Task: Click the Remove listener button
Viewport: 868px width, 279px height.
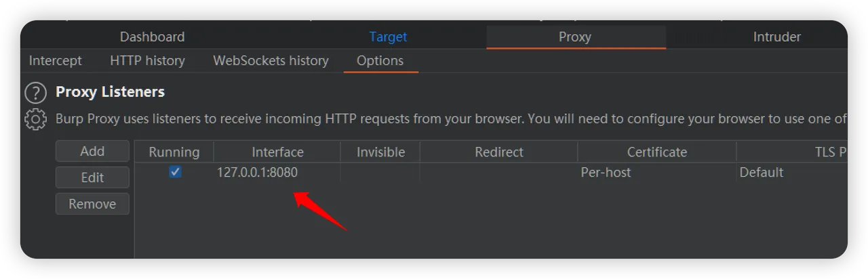Action: tap(92, 204)
